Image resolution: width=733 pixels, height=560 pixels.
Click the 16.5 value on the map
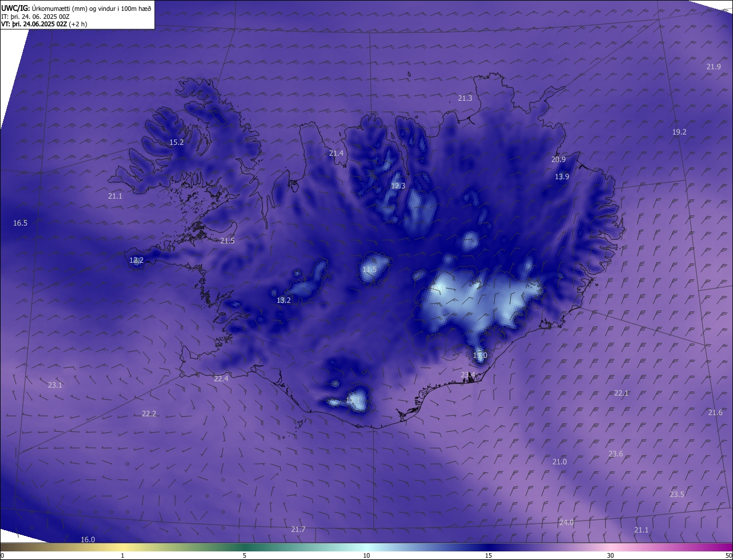[20, 223]
